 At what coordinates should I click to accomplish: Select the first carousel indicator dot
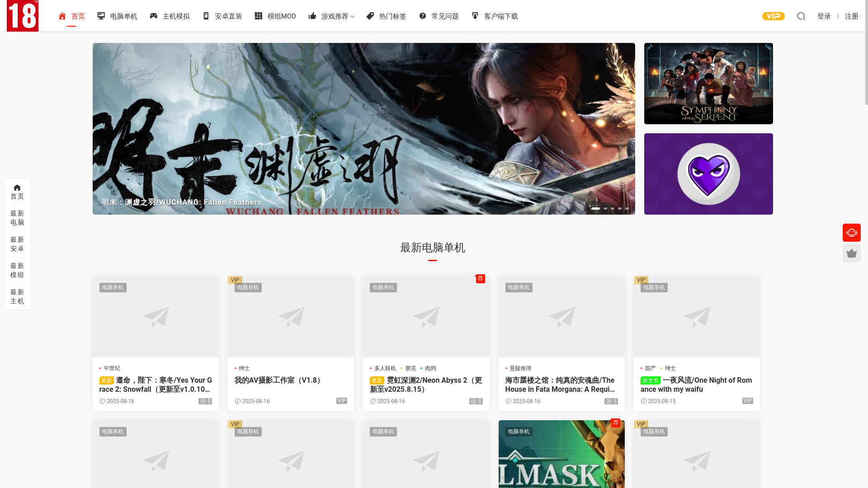tap(596, 208)
